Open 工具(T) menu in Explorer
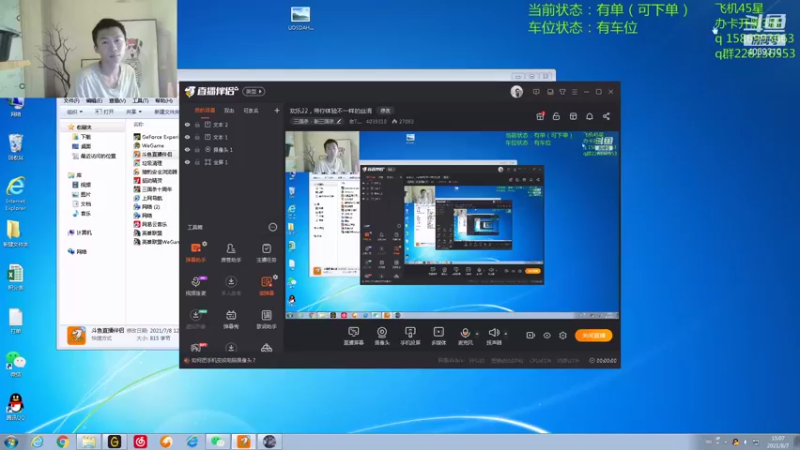Screen dimensions: 800x450 point(140,101)
